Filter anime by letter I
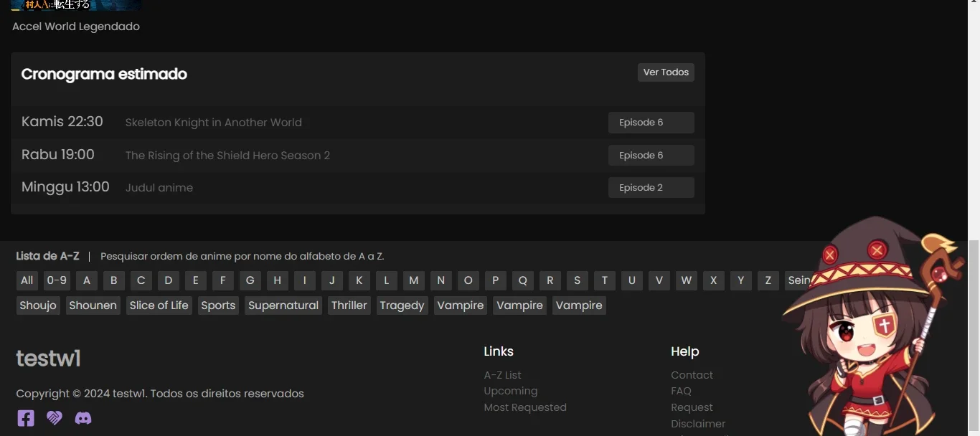 (304, 280)
